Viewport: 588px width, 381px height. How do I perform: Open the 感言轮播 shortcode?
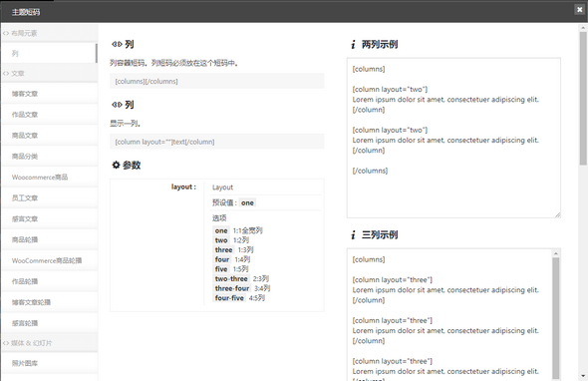50,323
